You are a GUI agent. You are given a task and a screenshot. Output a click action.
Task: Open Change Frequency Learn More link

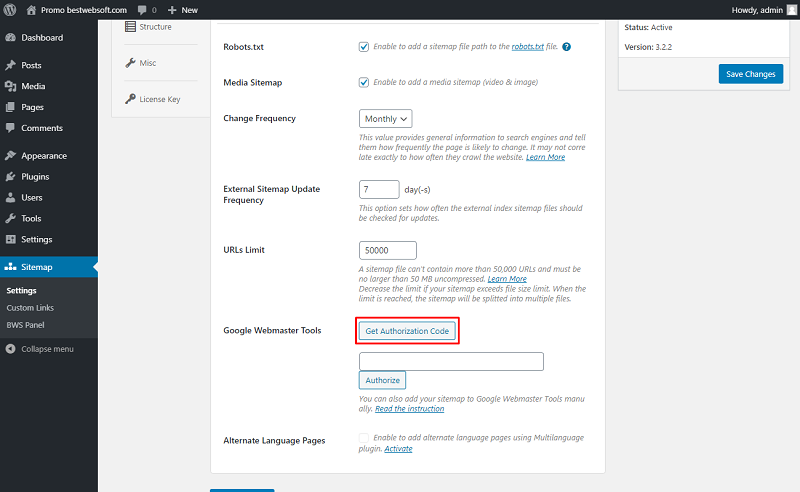(545, 157)
